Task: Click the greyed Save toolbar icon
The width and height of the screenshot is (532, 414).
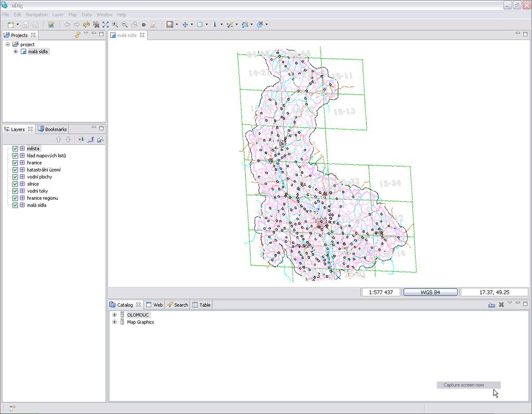Action: coord(25,24)
